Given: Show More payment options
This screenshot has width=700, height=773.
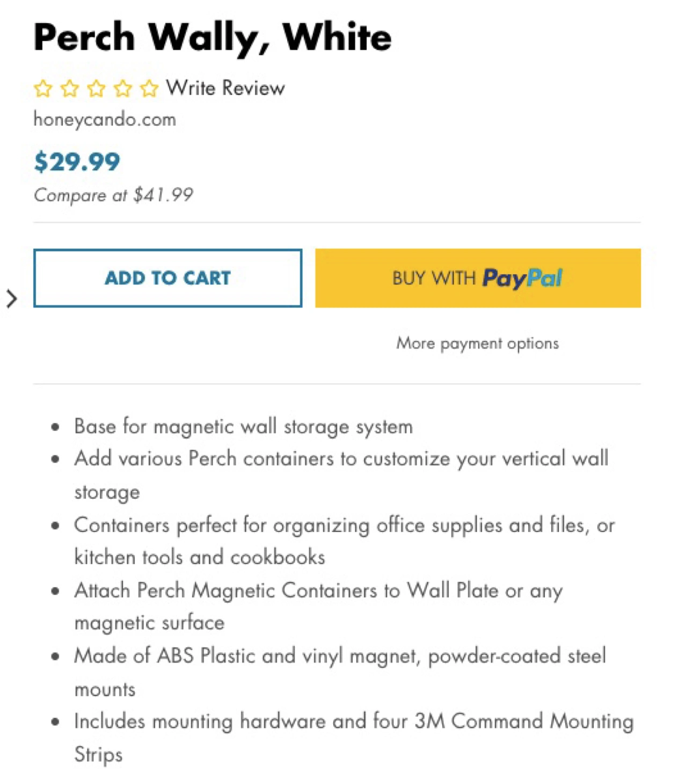Looking at the screenshot, I should (477, 343).
